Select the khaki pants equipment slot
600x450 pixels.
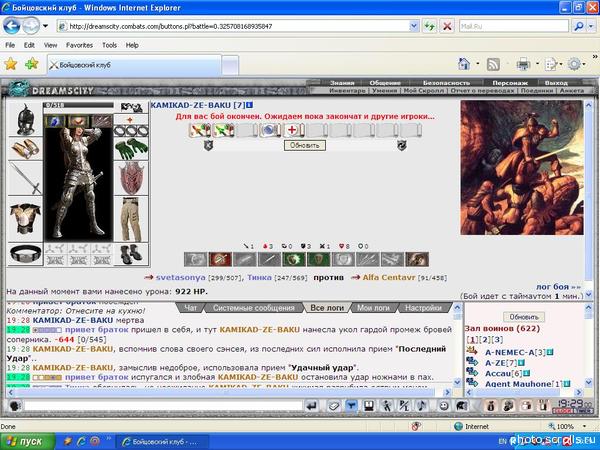click(131, 219)
